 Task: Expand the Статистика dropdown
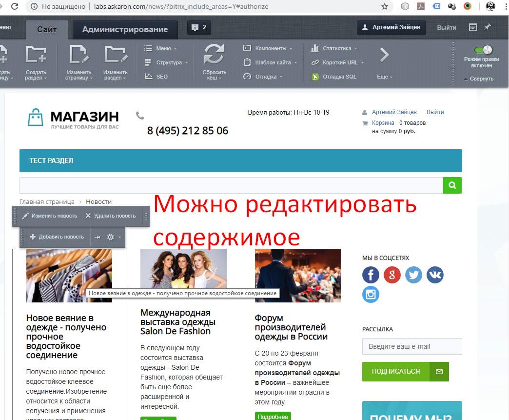tap(336, 48)
